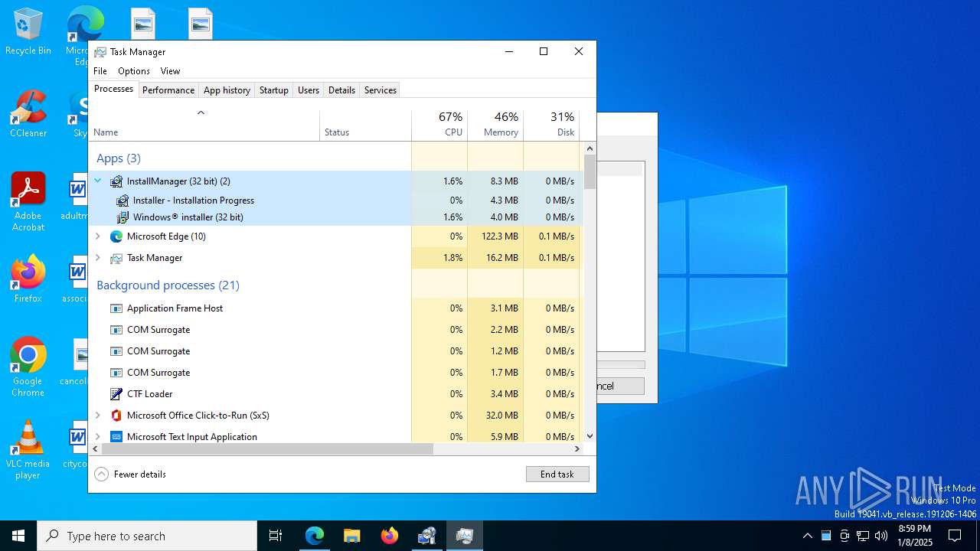The width and height of the screenshot is (980, 551).
Task: Click Fewer details toggle
Action: pos(131,474)
